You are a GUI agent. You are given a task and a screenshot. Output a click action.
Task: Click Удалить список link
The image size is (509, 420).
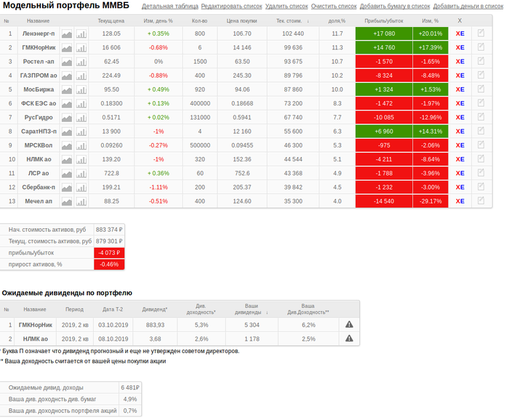click(286, 6)
